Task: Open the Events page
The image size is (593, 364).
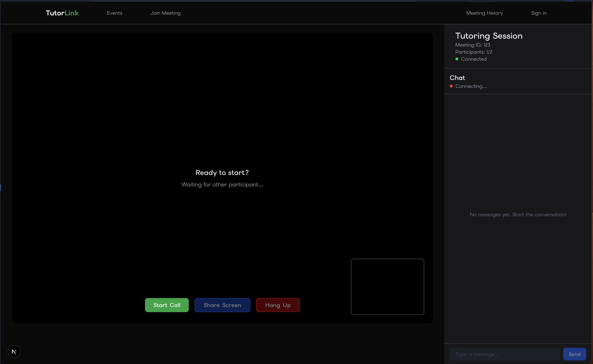Action: click(x=114, y=13)
